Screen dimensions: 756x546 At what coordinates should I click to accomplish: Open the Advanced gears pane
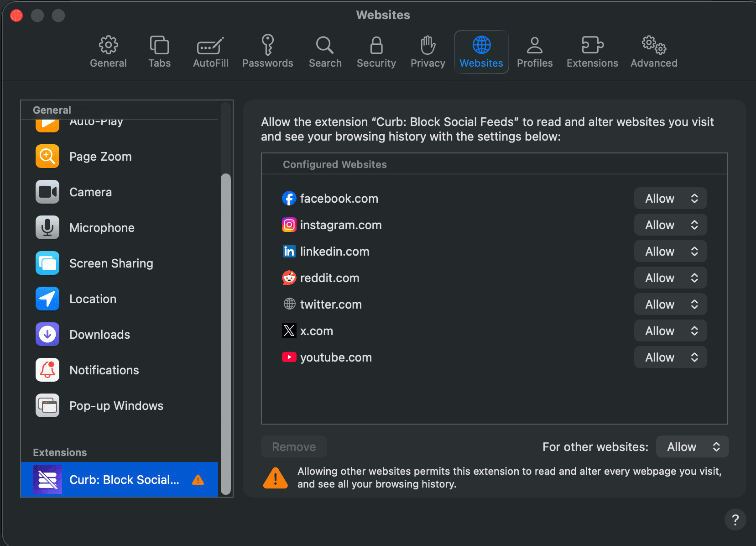point(654,52)
